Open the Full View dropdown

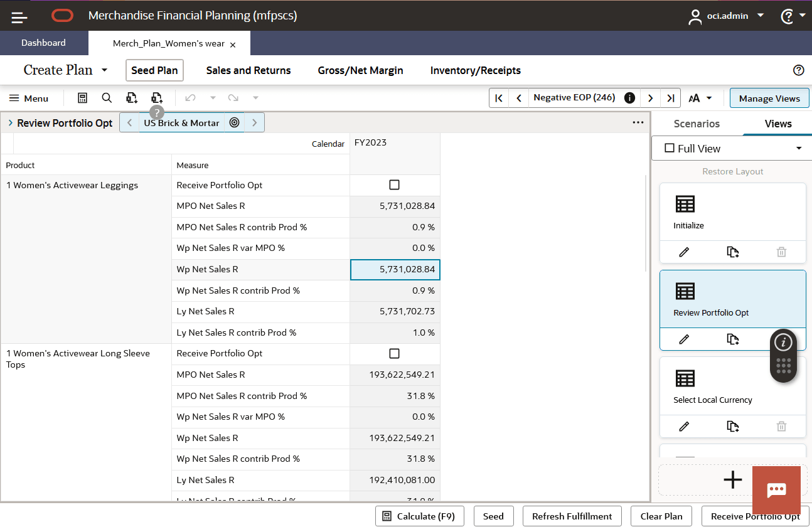point(799,148)
